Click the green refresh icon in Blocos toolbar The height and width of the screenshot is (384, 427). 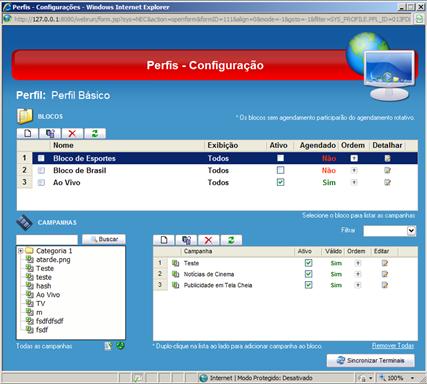click(x=95, y=134)
